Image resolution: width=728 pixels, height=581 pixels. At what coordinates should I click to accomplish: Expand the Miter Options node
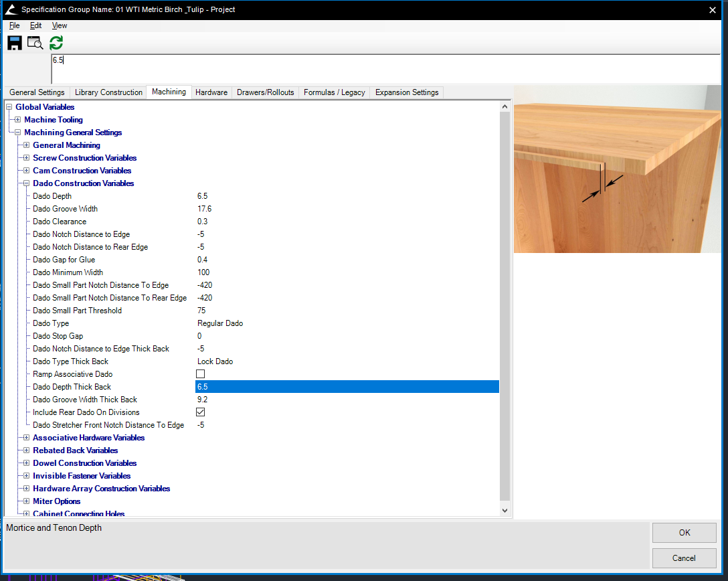(27, 501)
